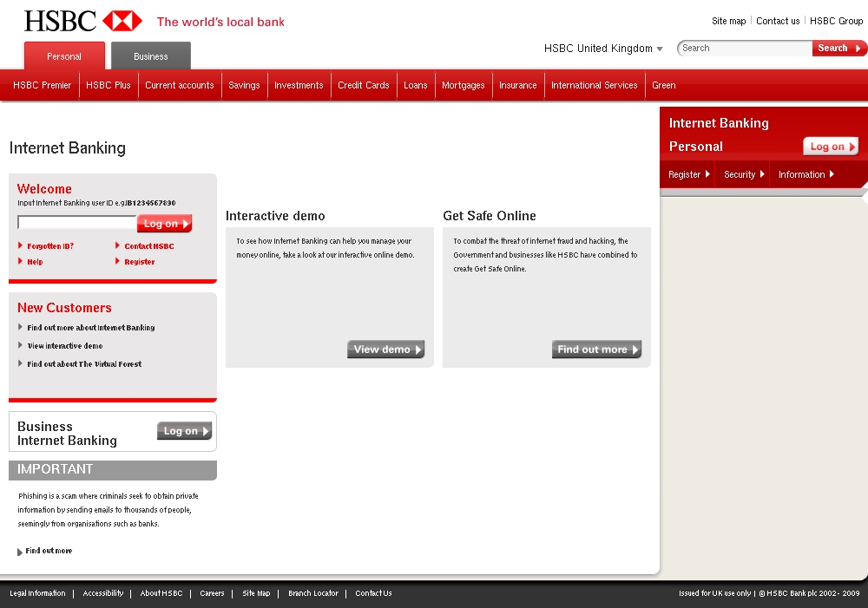Open Security in the Internet Banking sidebar
The image size is (868, 608).
(x=745, y=174)
